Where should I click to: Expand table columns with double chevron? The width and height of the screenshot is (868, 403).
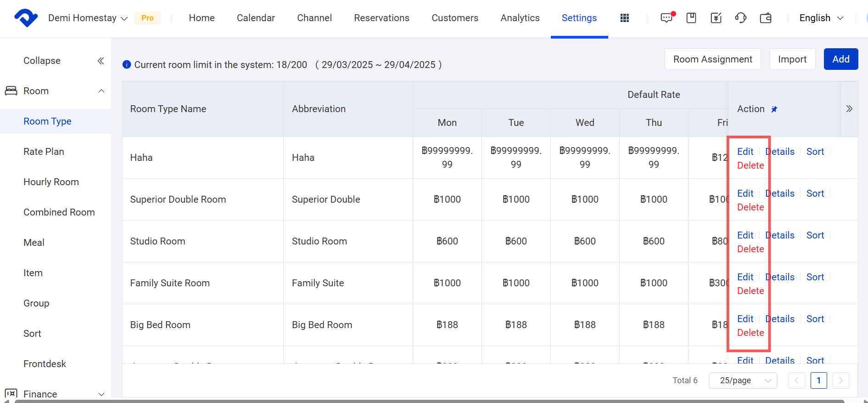pos(849,109)
